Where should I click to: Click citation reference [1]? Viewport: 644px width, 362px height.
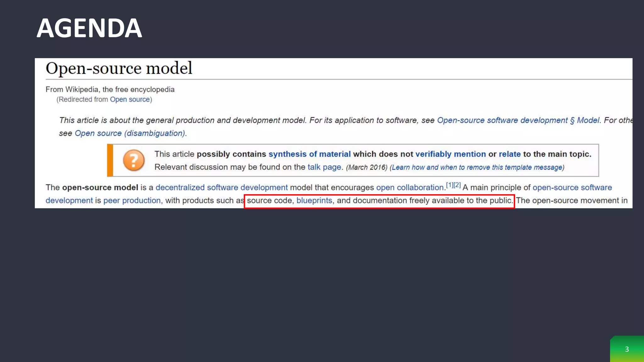point(450,185)
